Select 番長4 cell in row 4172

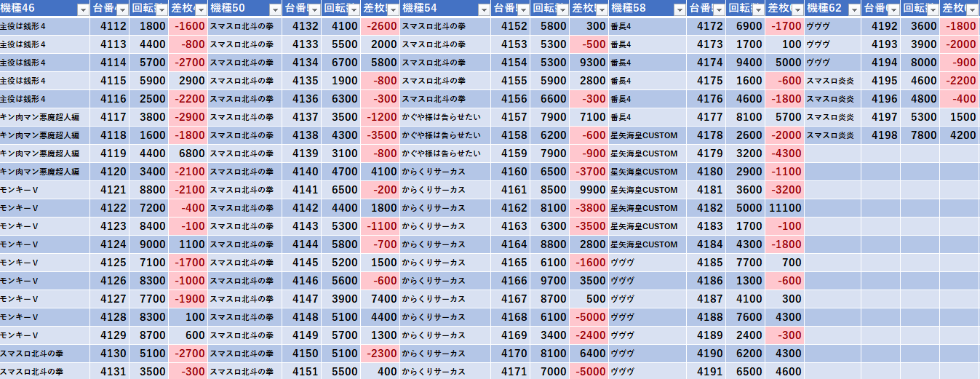[x=648, y=26]
